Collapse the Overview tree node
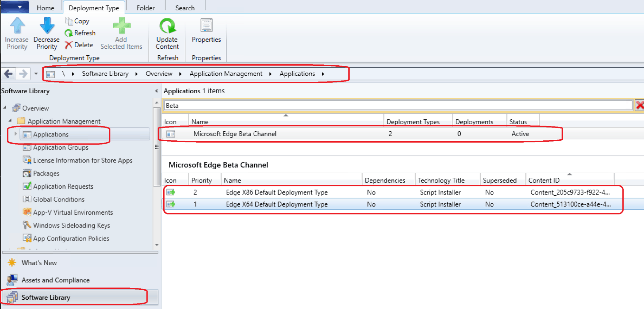Image resolution: width=644 pixels, height=309 pixels. [5, 108]
